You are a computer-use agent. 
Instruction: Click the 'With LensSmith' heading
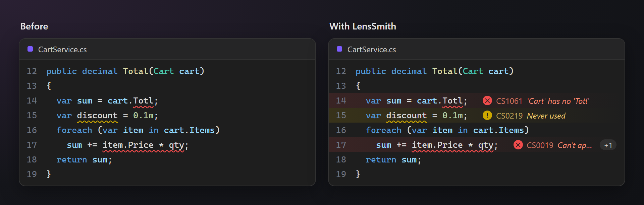coord(363,26)
